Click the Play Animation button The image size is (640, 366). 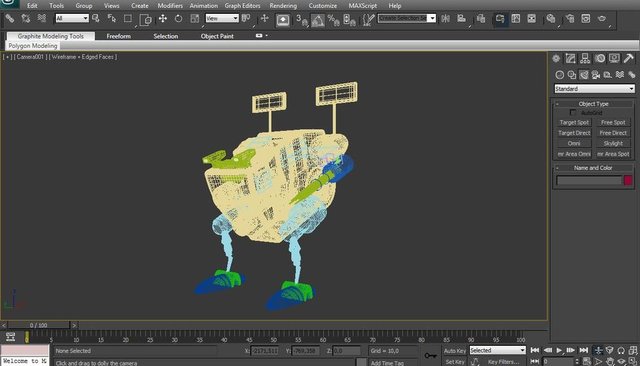click(559, 350)
